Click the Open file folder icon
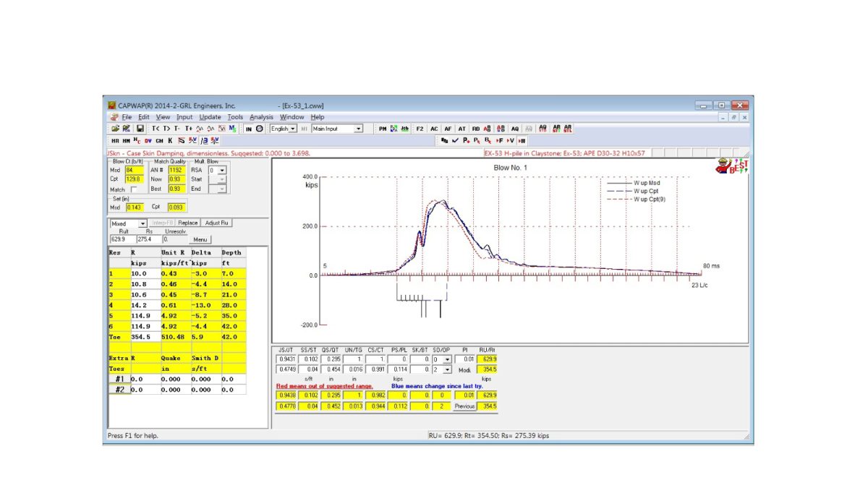Screen dimensions: 868x488 tap(116, 129)
